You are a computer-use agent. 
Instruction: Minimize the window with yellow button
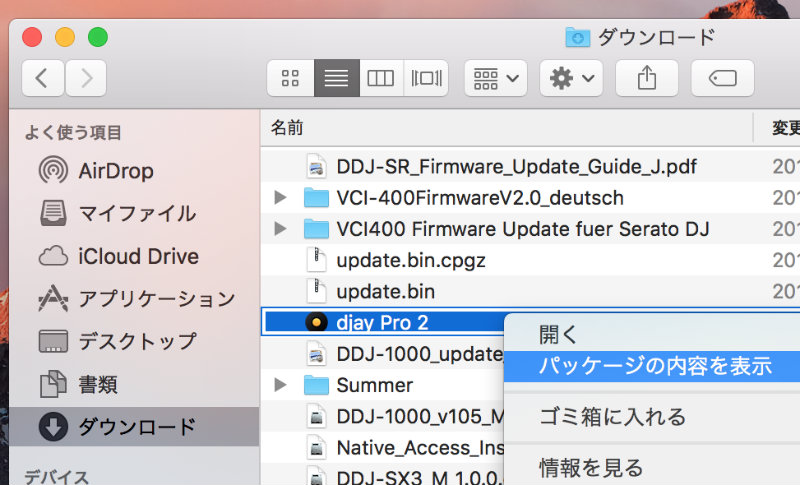[65, 37]
